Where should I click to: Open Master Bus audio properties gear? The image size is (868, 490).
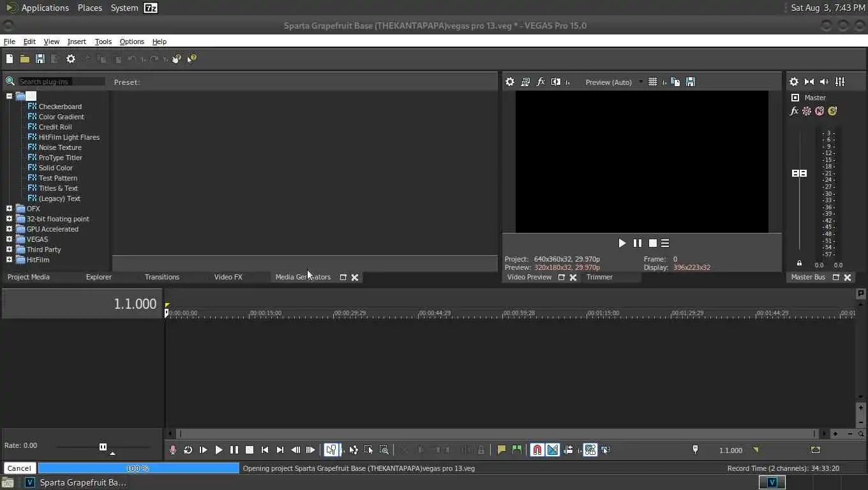794,82
